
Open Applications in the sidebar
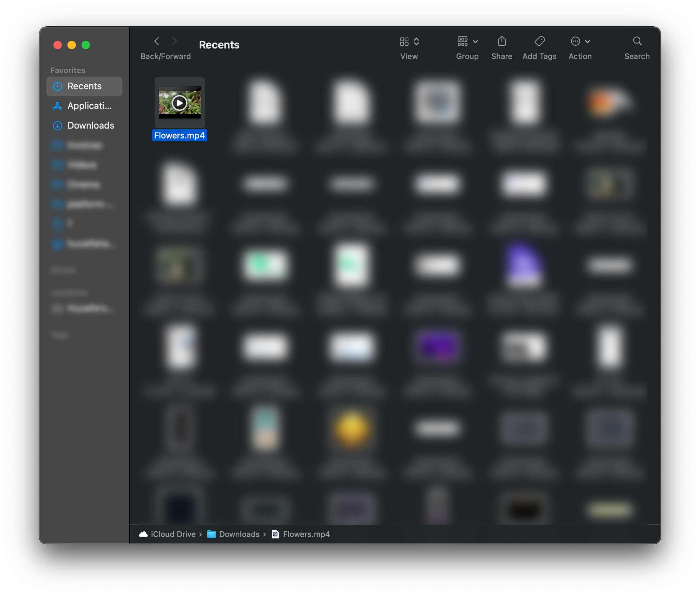[89, 106]
